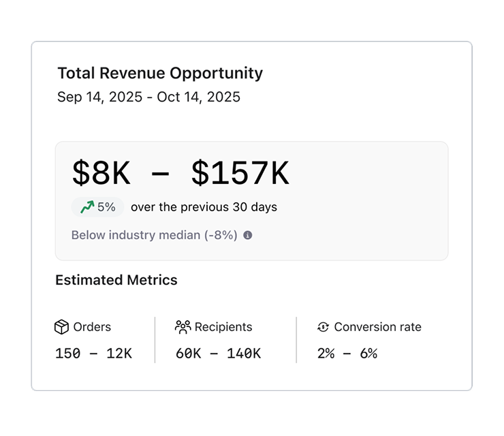Click the 'Total Revenue Opportunity' heading
This screenshot has width=504, height=436.
tap(160, 73)
